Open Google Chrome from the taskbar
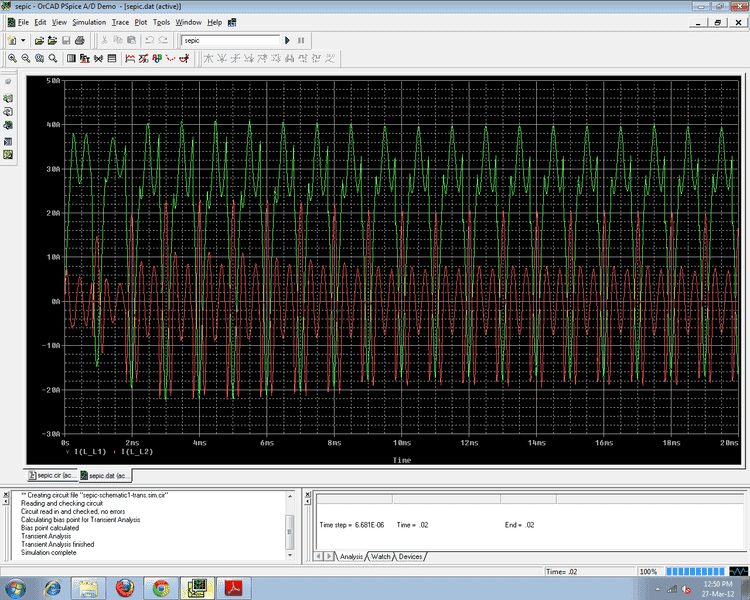750x600 pixels. [x=161, y=588]
